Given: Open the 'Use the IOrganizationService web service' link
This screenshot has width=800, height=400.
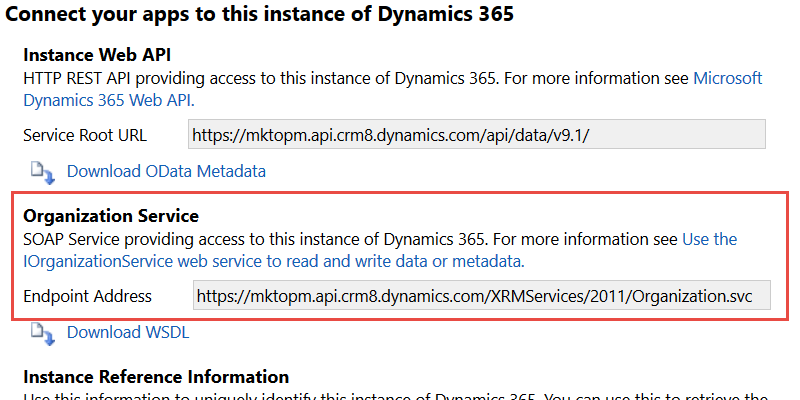Looking at the screenshot, I should coord(380,251).
